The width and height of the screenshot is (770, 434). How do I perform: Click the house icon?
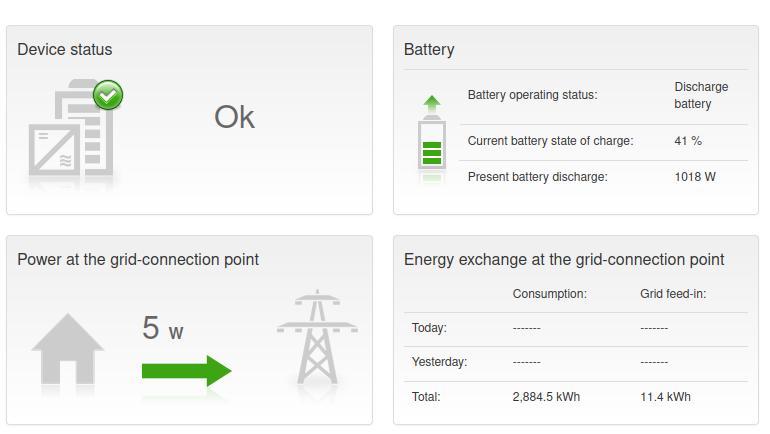pos(68,349)
